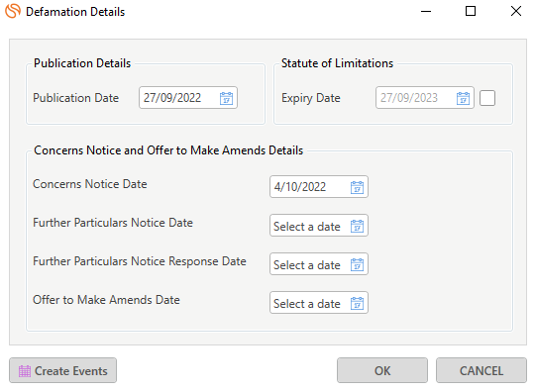Click the Publication Date label
The height and width of the screenshot is (392, 535).
click(75, 98)
